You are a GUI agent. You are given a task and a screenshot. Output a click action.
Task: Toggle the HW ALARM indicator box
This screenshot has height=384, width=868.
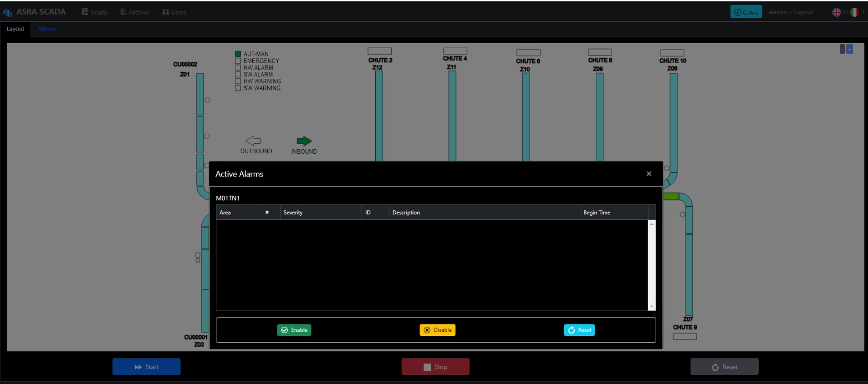point(238,67)
